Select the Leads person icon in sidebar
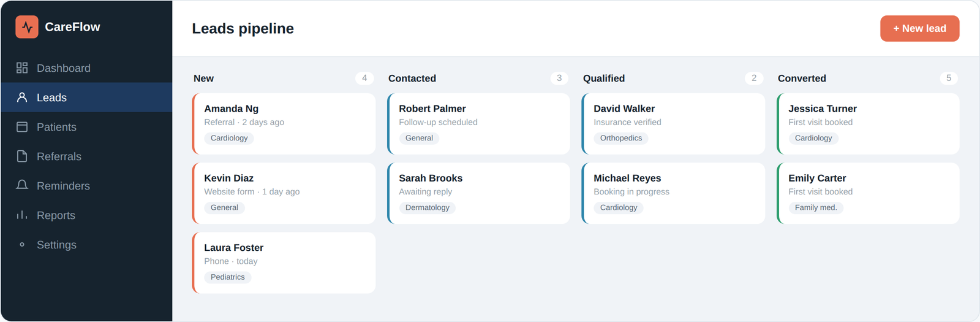Screen dimensions: 980x322 click(x=22, y=98)
